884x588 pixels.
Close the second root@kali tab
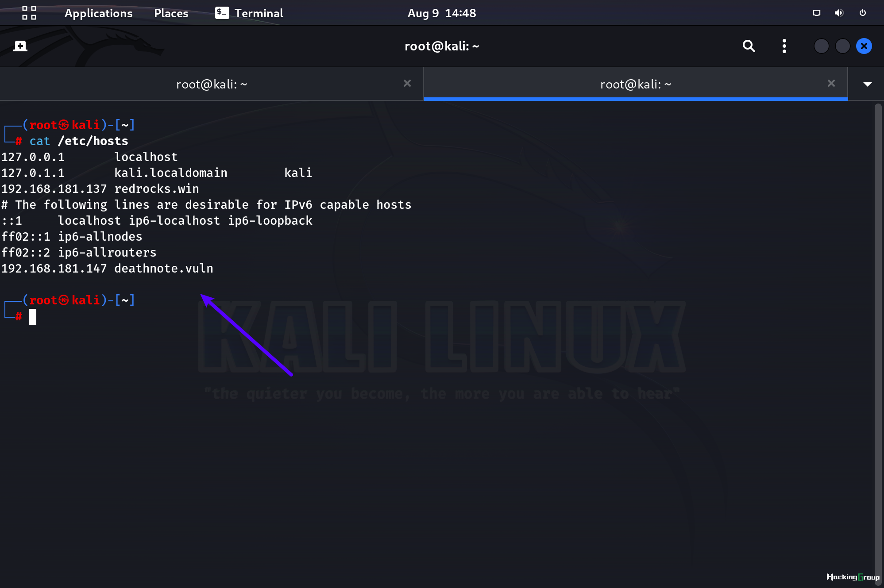[x=831, y=83]
